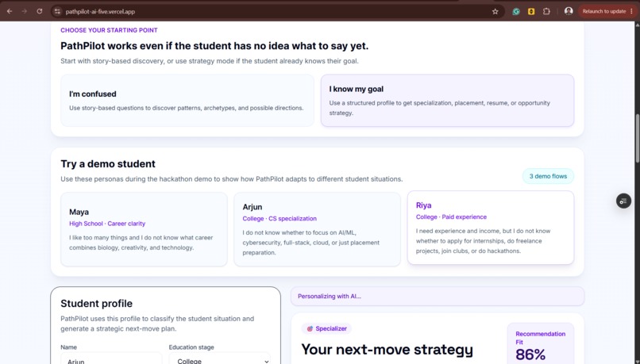
Task: Open the Grammarly extension icon
Action: point(516,11)
